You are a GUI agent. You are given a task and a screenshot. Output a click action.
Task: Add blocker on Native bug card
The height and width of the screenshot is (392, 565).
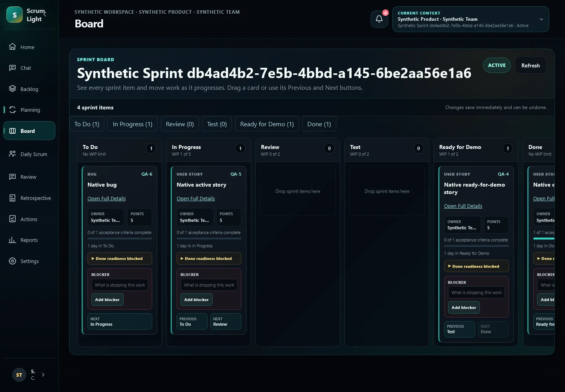108,299
